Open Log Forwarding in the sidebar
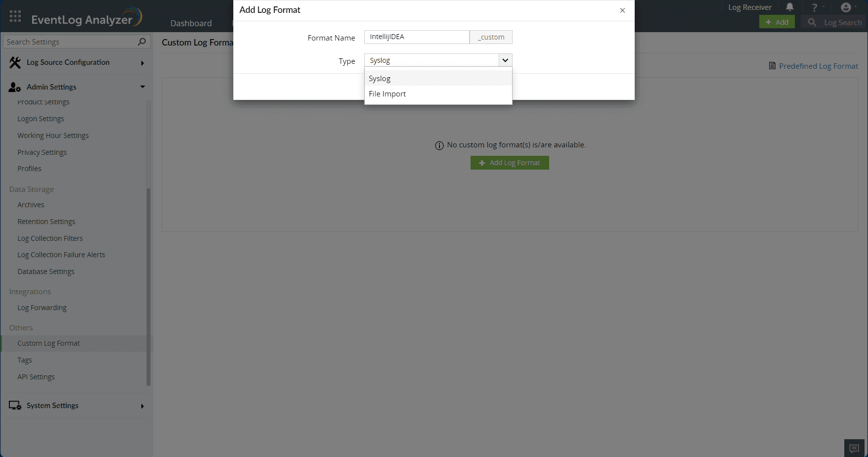This screenshot has height=457, width=868. 42,308
